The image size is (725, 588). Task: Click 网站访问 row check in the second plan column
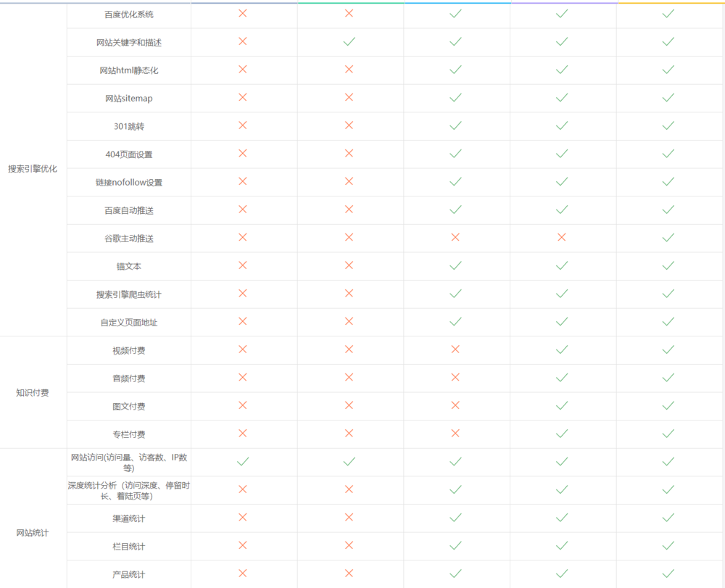pyautogui.click(x=349, y=461)
